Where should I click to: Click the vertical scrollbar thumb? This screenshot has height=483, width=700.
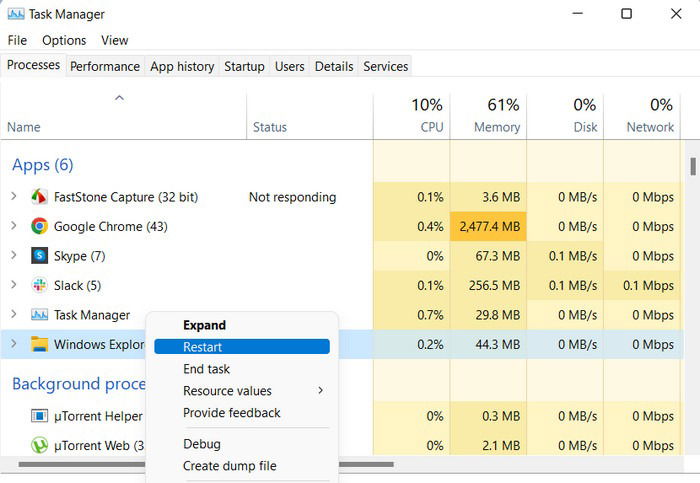click(x=693, y=167)
